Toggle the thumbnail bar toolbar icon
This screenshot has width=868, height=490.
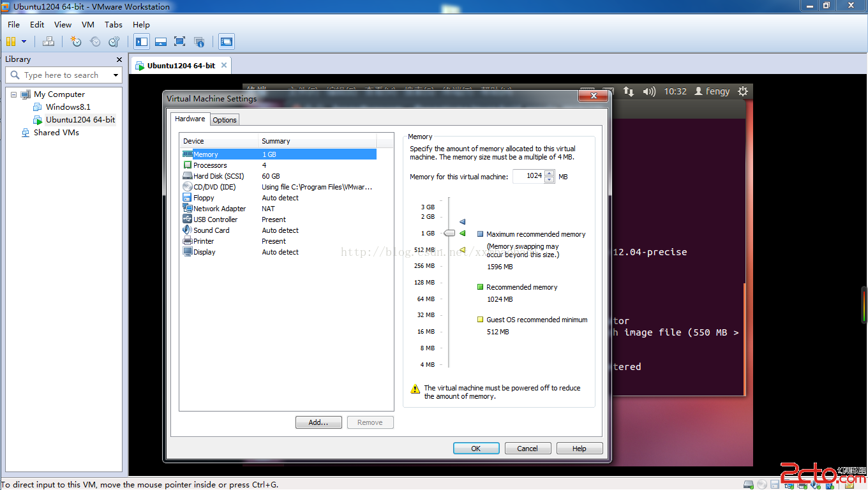tap(161, 41)
